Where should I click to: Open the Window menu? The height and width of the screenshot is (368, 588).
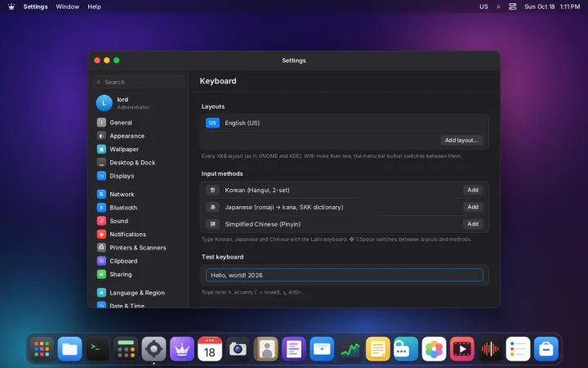tap(68, 7)
